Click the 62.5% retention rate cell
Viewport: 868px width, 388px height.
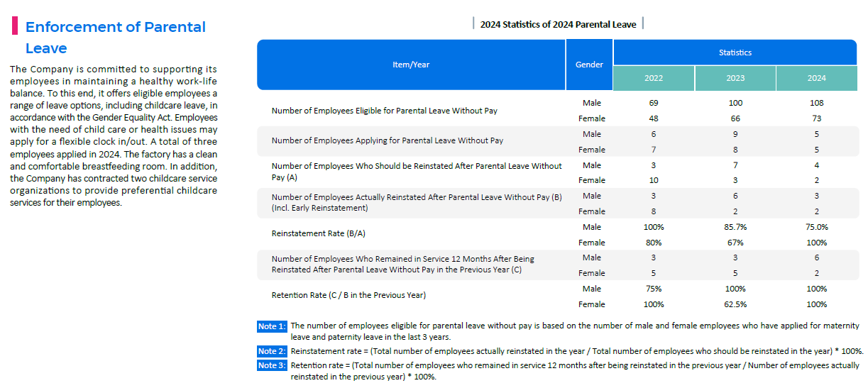point(735,304)
